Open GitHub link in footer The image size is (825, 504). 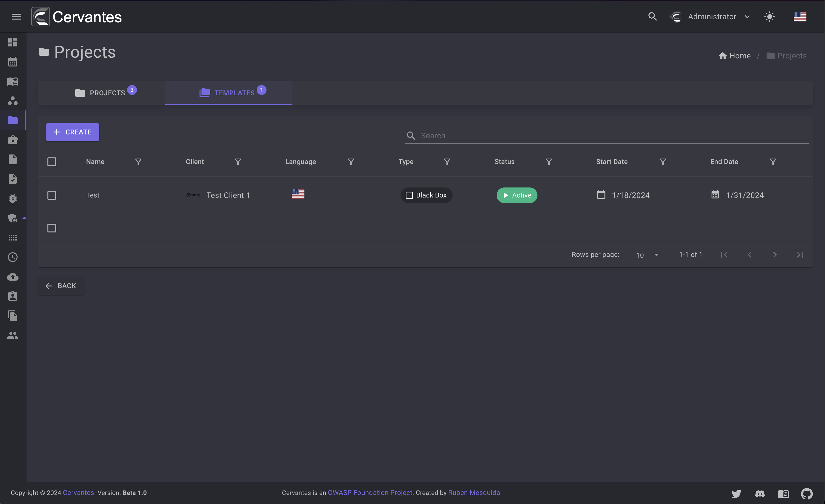[x=807, y=494]
